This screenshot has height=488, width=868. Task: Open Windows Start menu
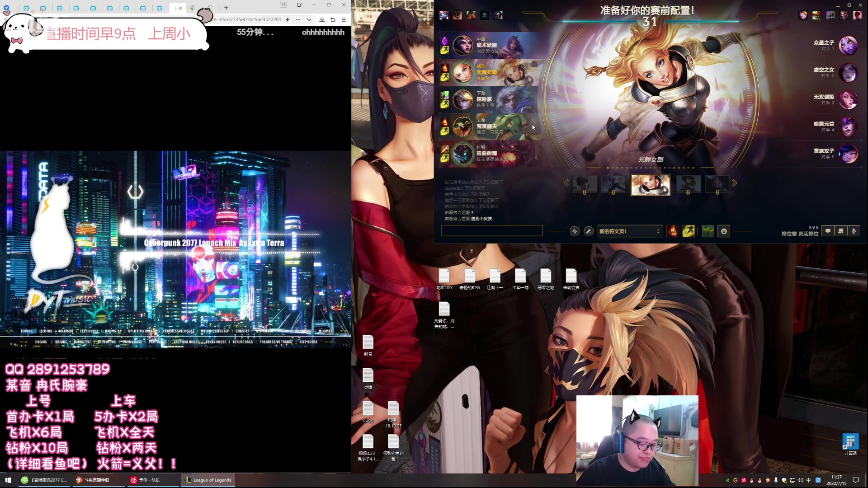(8, 480)
